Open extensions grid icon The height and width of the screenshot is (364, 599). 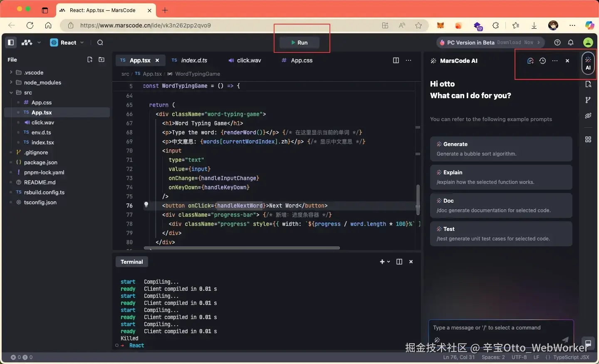point(588,139)
